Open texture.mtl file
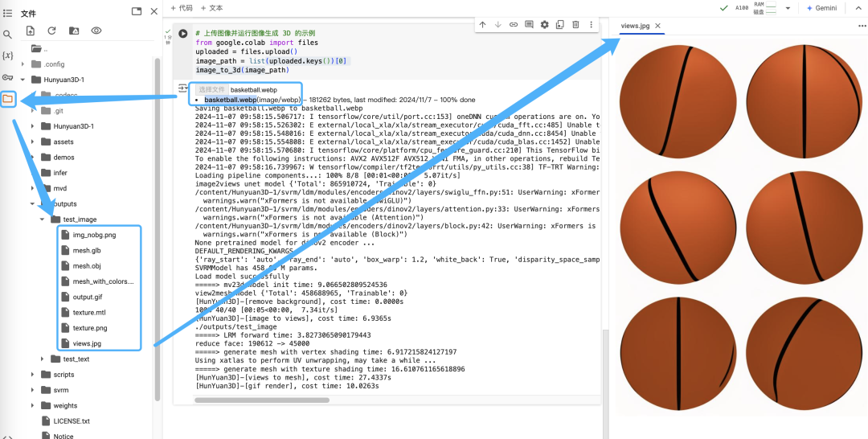This screenshot has width=868, height=439. point(88,312)
